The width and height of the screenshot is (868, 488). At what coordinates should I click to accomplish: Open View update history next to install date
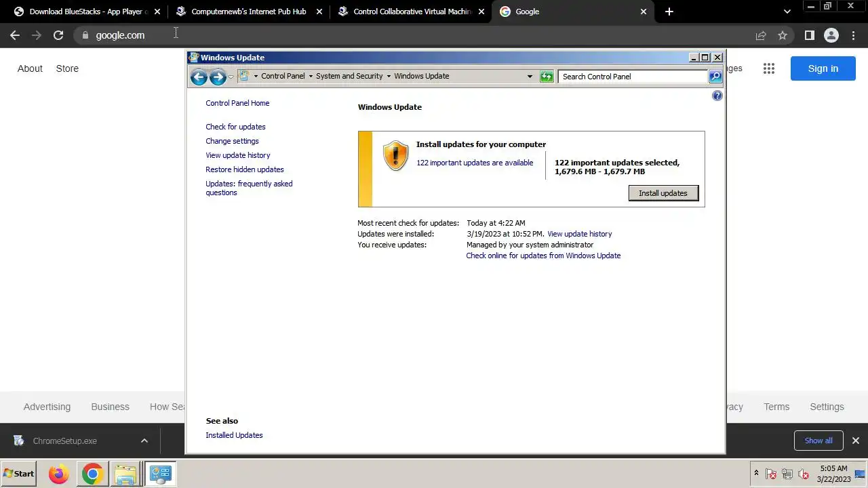[579, 234]
